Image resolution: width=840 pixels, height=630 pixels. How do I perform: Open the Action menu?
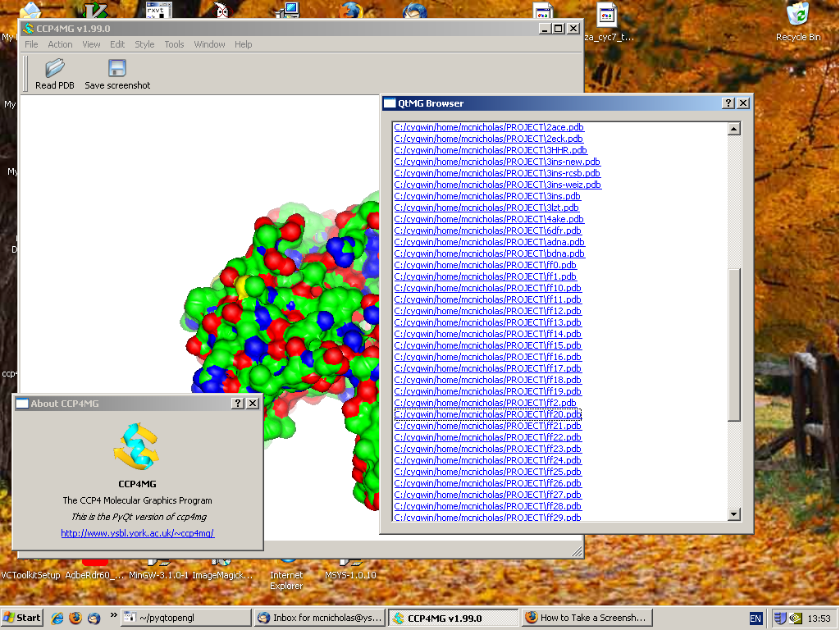click(60, 44)
